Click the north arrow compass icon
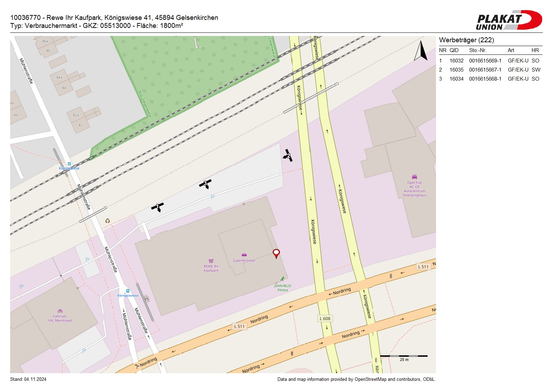Screen dimensions: 554x392 (x=421, y=51)
